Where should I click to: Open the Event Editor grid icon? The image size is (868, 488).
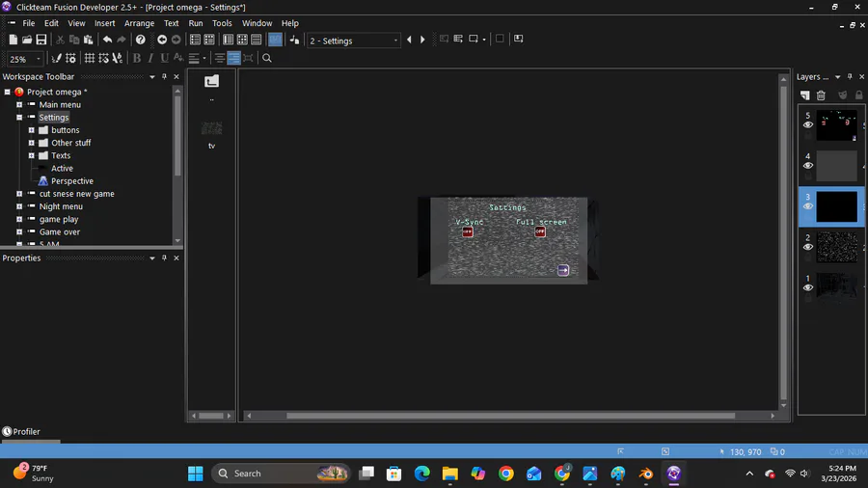242,40
